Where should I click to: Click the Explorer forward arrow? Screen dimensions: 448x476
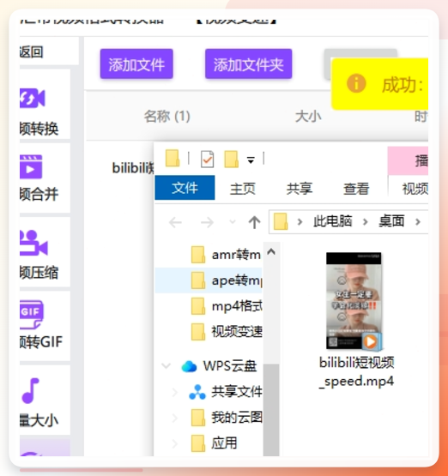[x=207, y=222]
